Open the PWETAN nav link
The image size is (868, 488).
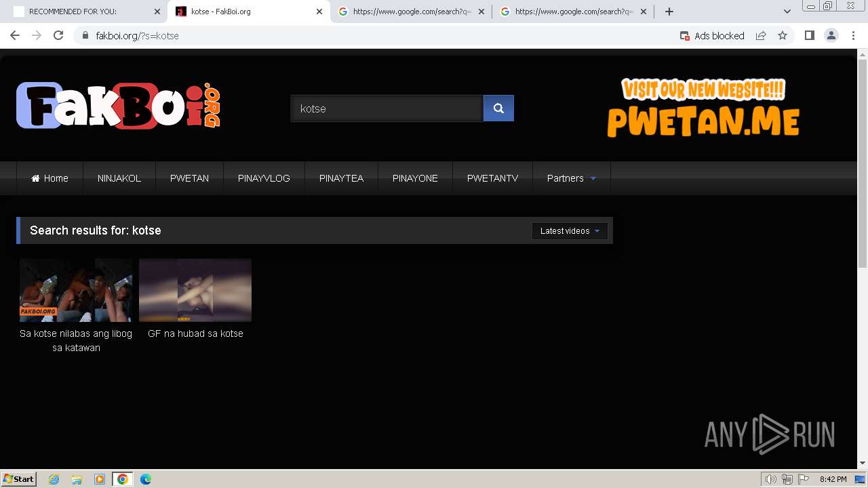189,178
